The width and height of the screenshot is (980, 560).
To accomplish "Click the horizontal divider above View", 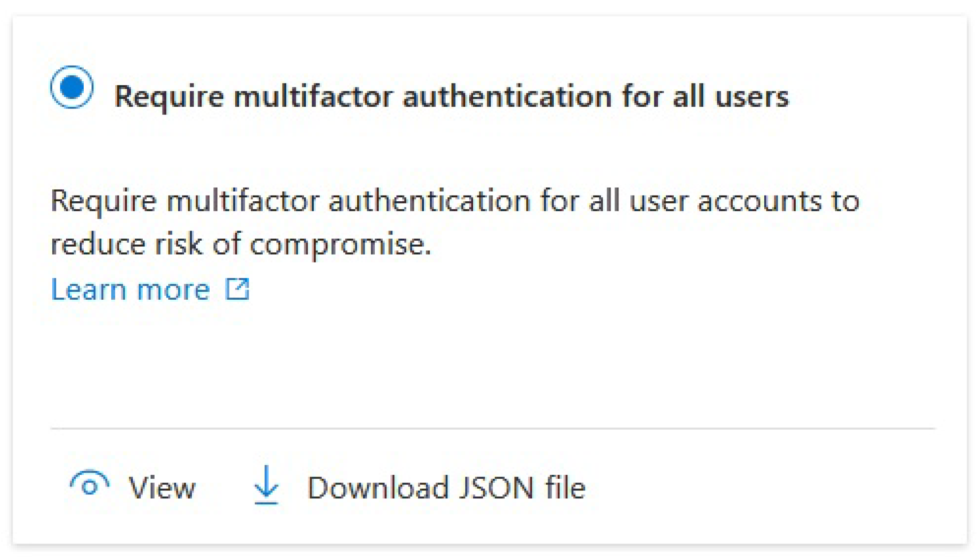I will pyautogui.click(x=492, y=428).
